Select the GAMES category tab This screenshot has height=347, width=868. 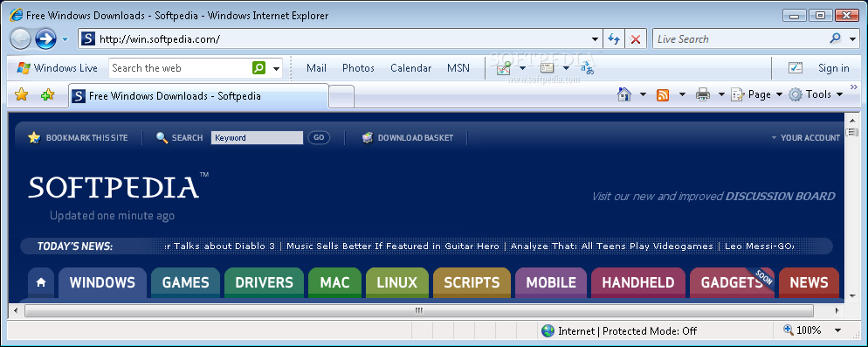(x=185, y=282)
